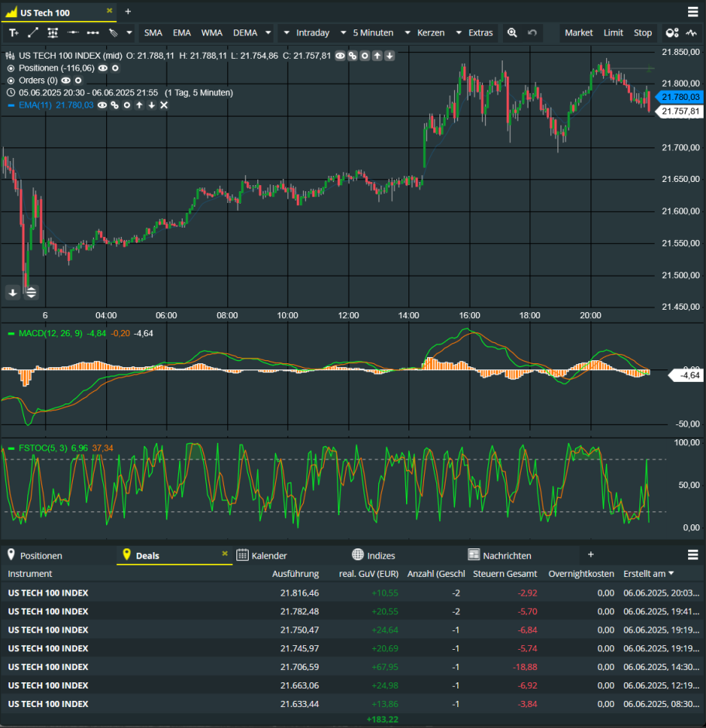Click the FSTOC green color marker
The image size is (706, 728).
pos(11,448)
